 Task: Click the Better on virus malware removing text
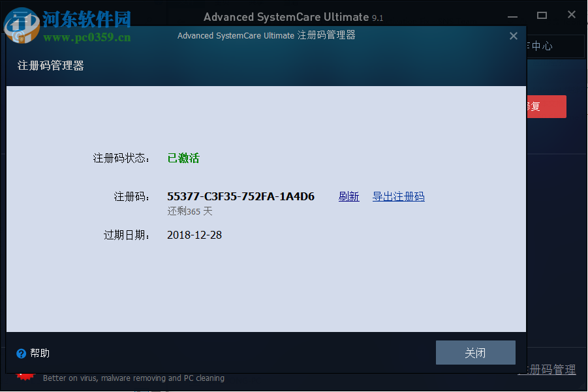click(132, 378)
